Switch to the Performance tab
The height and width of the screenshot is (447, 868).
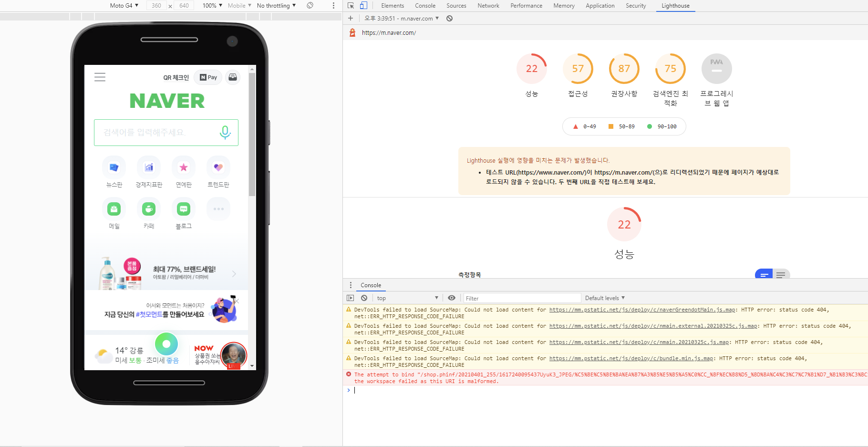tap(527, 6)
